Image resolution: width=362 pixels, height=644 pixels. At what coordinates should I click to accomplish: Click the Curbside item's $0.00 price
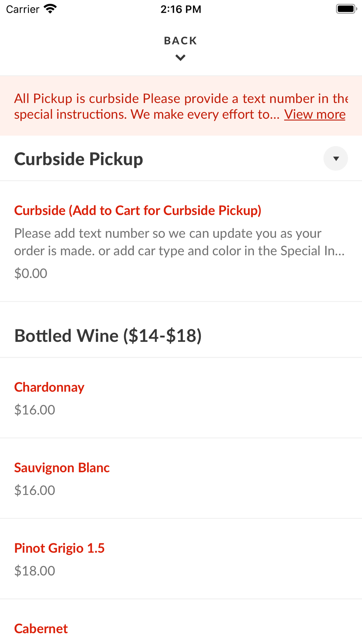click(x=31, y=273)
